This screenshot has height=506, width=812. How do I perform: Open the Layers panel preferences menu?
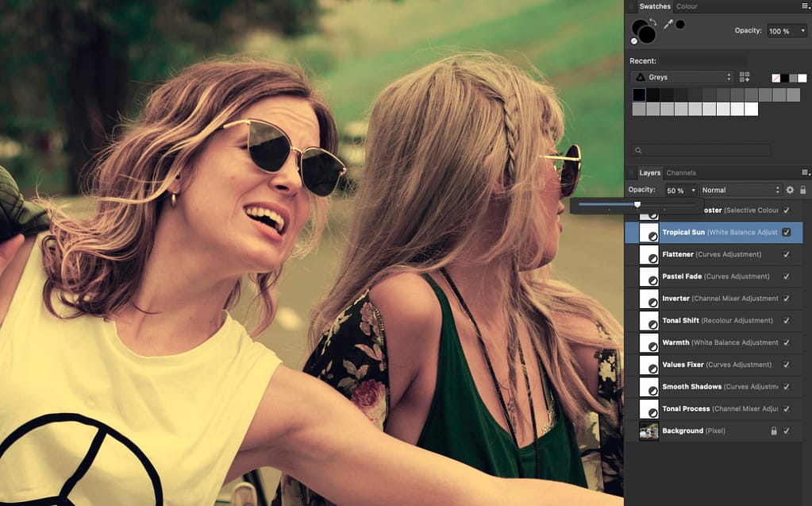(x=806, y=172)
